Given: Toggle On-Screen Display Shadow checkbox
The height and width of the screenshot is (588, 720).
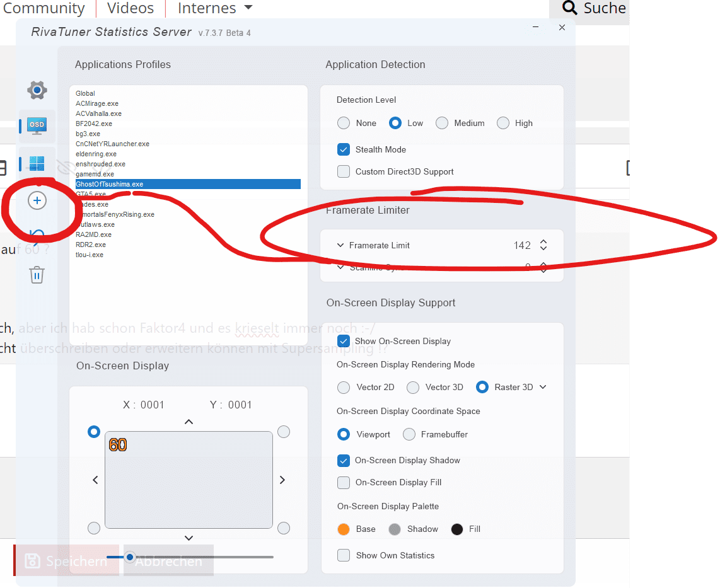Looking at the screenshot, I should pos(344,461).
